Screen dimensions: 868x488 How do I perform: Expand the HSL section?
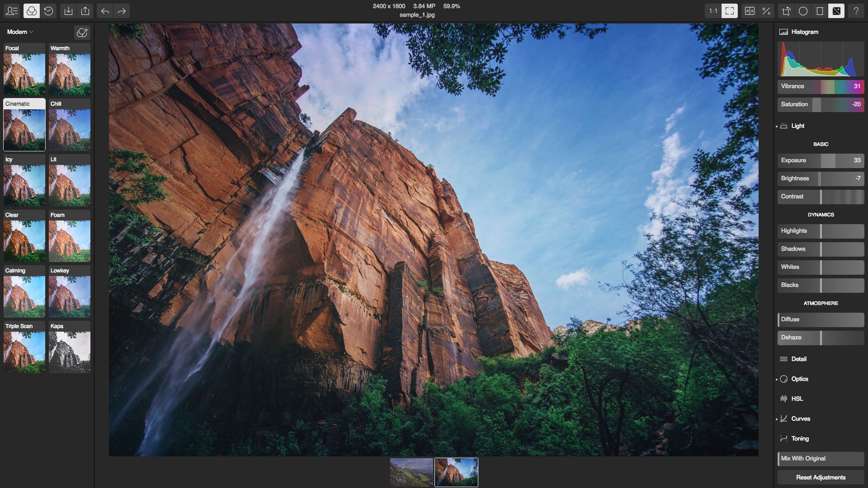click(797, 399)
